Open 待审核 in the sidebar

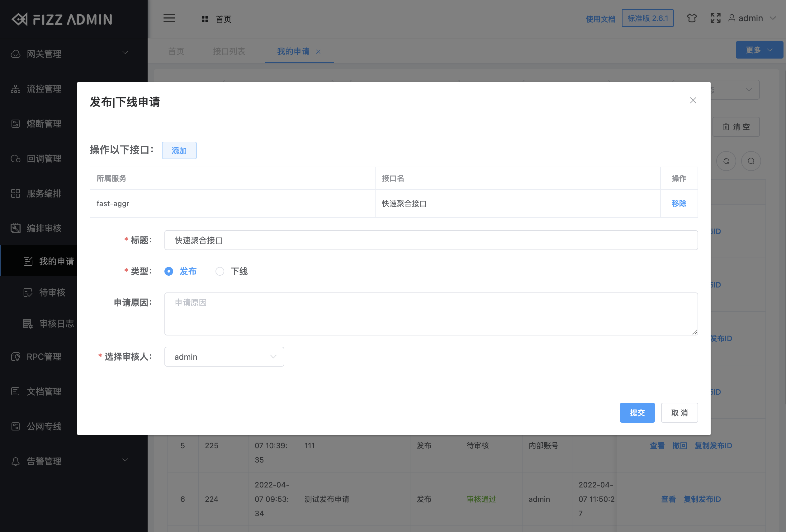point(52,292)
